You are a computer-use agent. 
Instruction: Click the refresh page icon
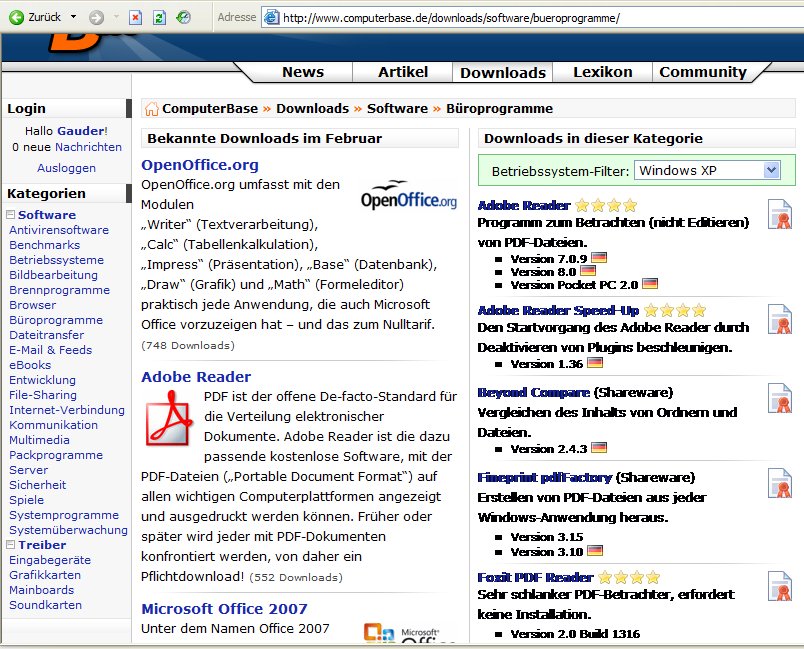click(x=159, y=18)
